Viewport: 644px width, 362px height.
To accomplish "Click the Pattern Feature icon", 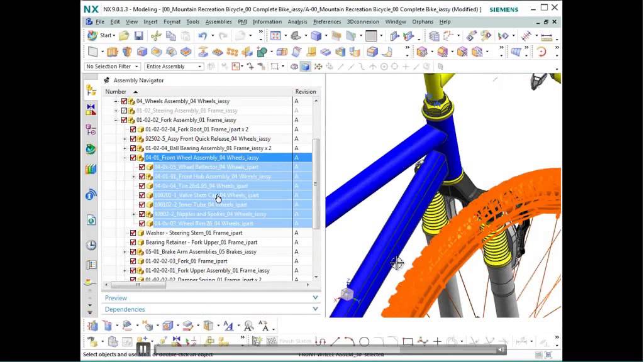I will [233, 52].
